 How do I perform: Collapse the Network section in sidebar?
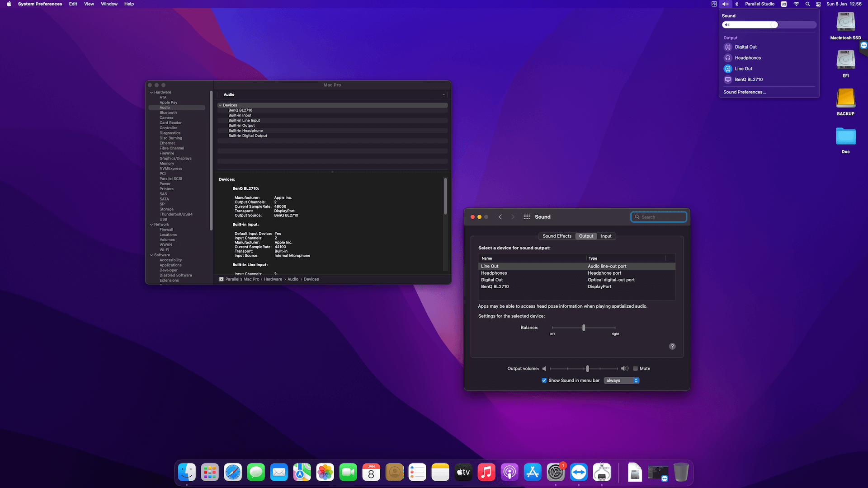[x=151, y=225]
